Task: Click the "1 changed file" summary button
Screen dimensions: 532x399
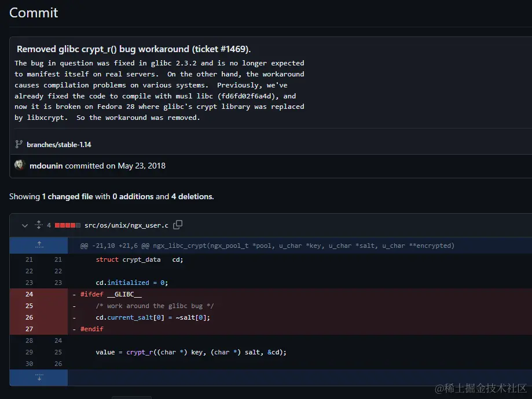Action: pos(67,196)
